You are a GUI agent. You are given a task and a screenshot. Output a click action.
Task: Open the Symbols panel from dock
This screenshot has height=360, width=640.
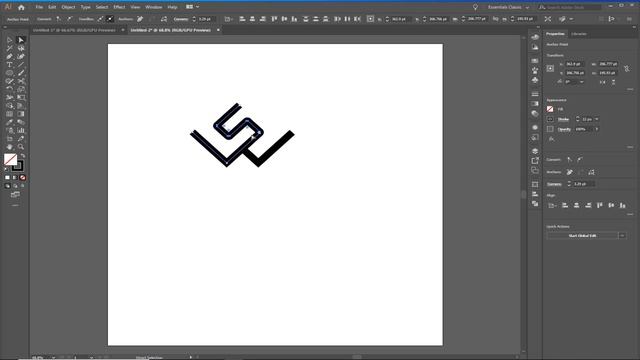535,80
